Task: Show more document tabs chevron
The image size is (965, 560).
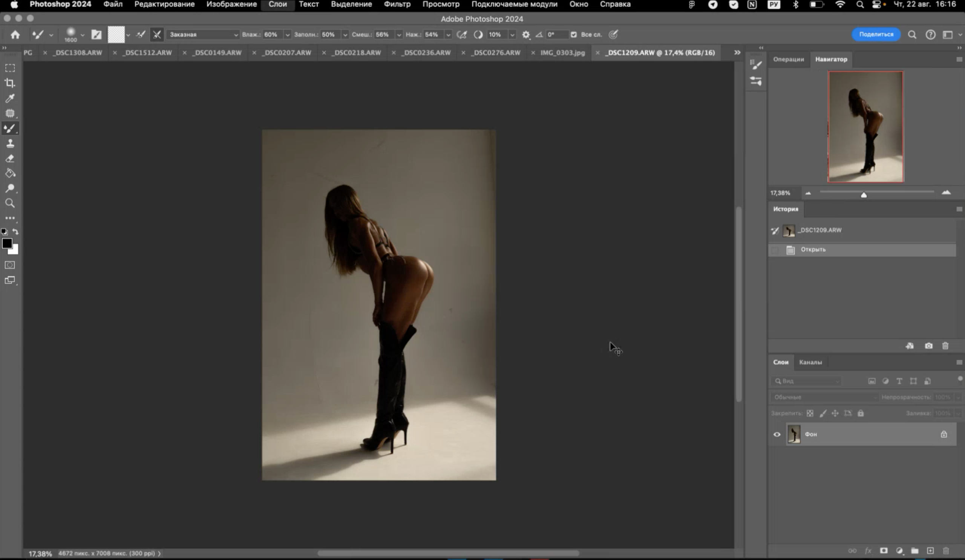Action: [x=737, y=52]
